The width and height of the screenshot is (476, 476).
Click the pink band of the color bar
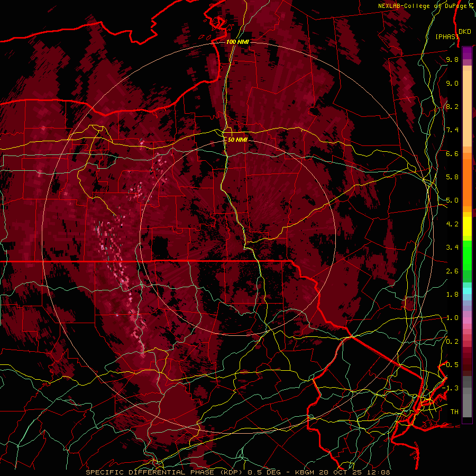(467, 320)
